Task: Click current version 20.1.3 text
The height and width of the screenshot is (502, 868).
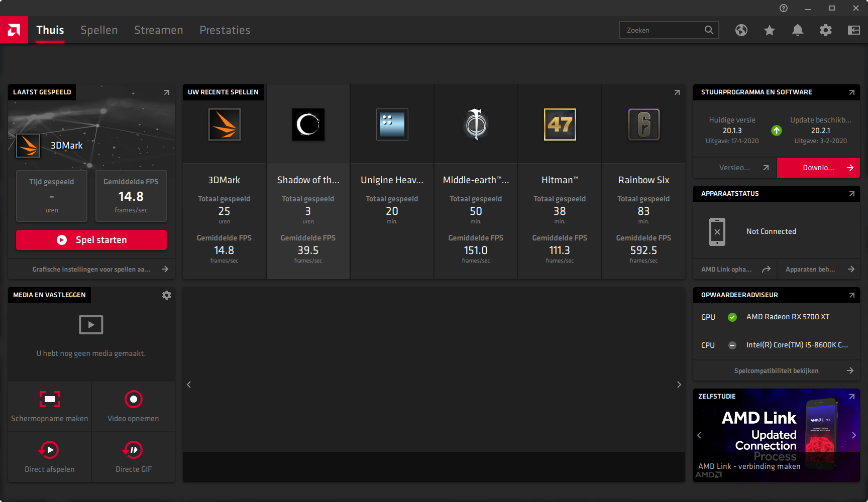Action: pos(732,131)
